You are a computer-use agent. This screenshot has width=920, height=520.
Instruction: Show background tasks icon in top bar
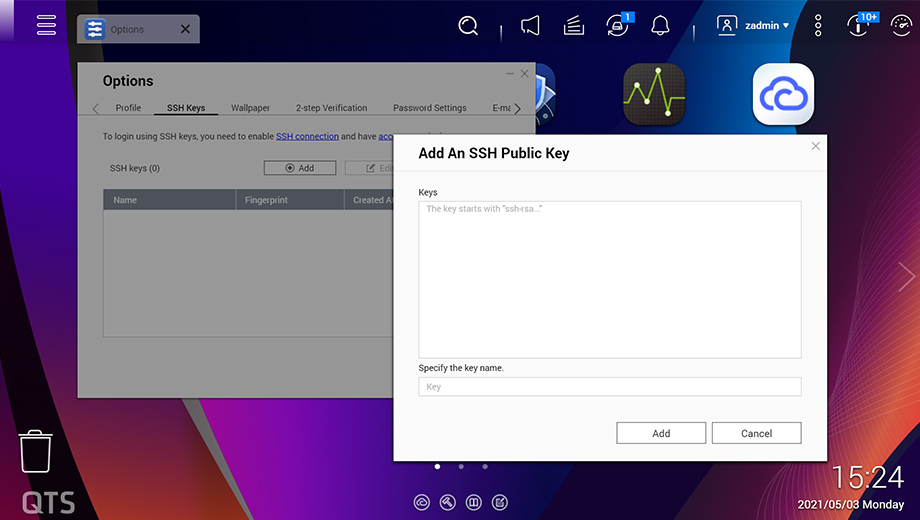click(573, 26)
